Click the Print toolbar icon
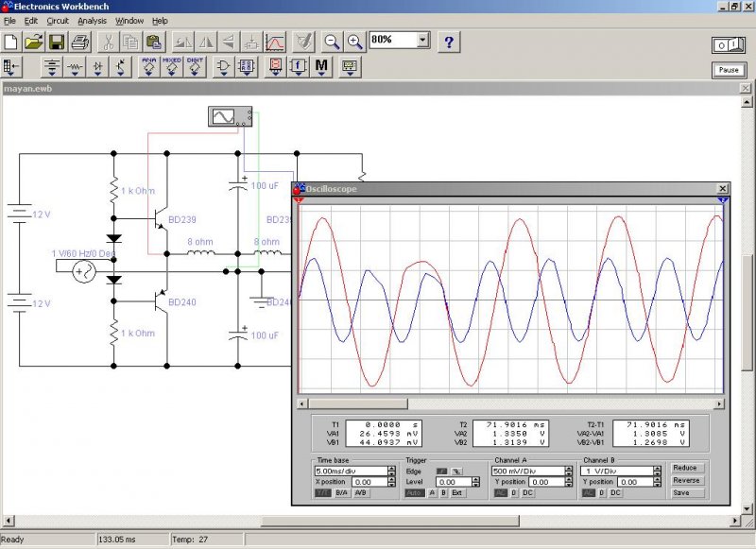This screenshot has width=756, height=549. (x=80, y=42)
